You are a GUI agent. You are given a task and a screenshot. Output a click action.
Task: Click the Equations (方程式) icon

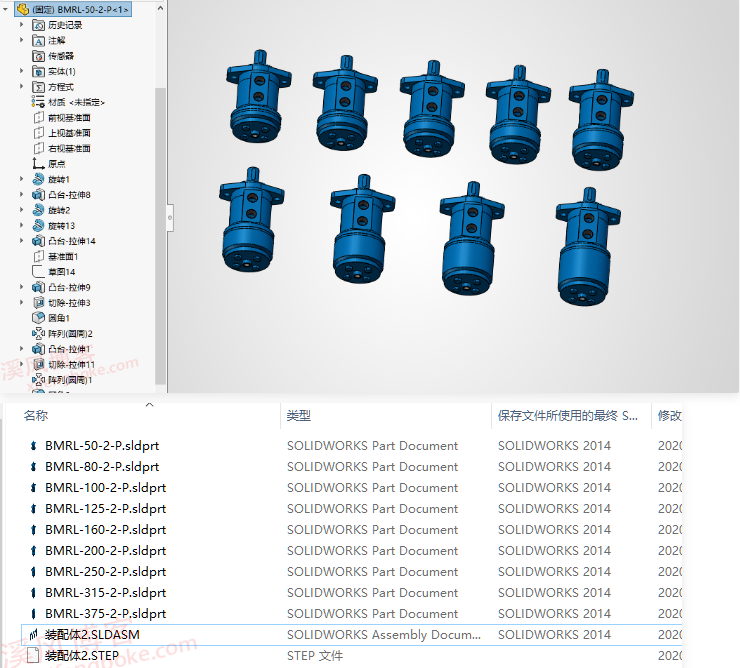[x=38, y=87]
